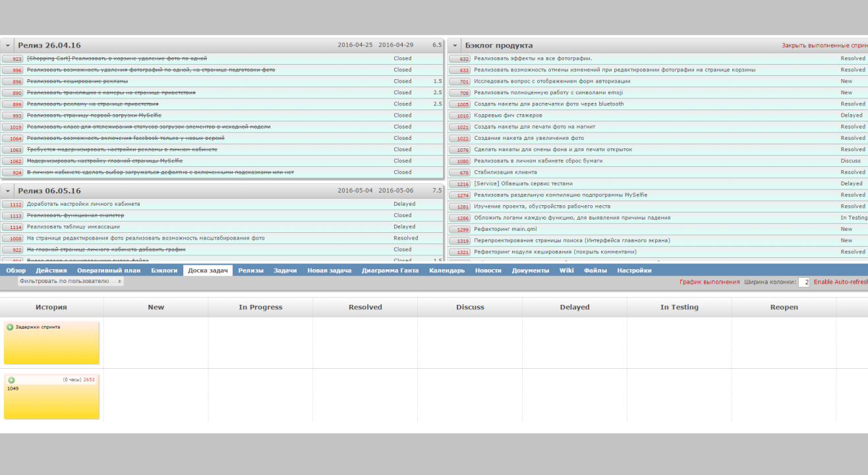Screen dimensions: 868x475
Task: Click the Discuss status of story 1080
Action: pos(851,161)
